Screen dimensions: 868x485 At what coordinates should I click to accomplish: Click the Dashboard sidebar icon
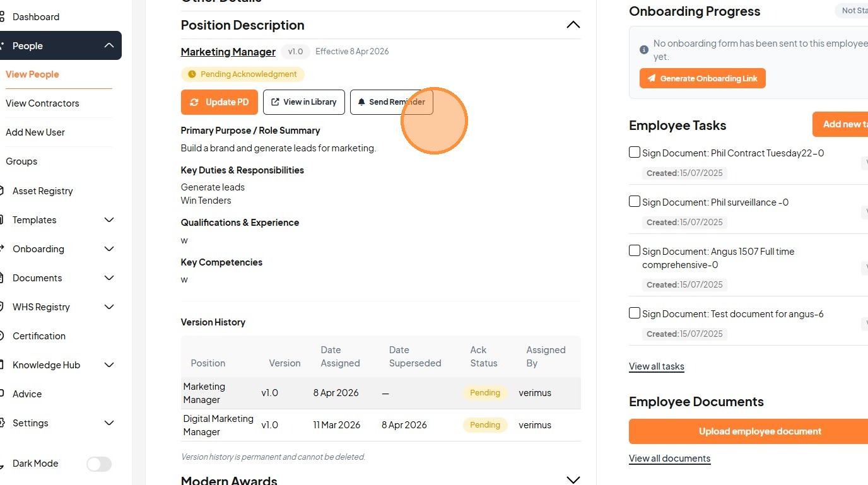[2, 17]
